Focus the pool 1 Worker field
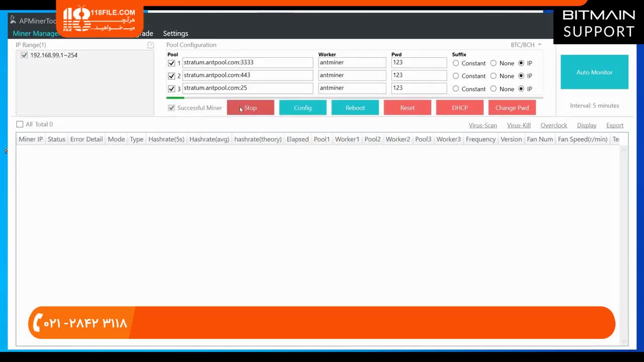This screenshot has width=644, height=362. click(352, 63)
